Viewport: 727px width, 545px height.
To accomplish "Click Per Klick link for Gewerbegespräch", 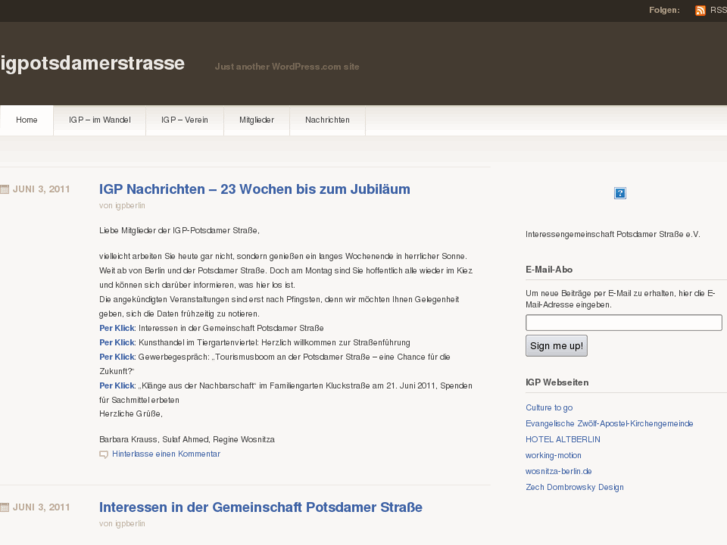I will coord(117,357).
